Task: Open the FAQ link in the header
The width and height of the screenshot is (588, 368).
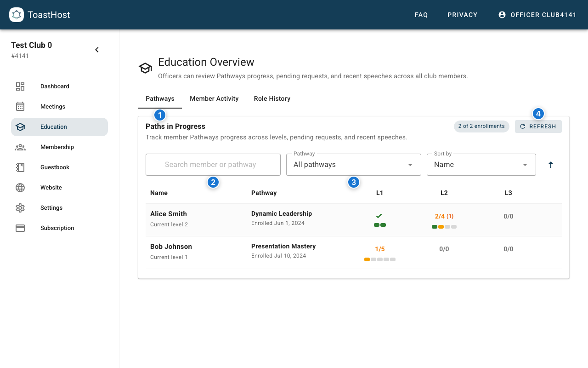Action: coord(421,15)
